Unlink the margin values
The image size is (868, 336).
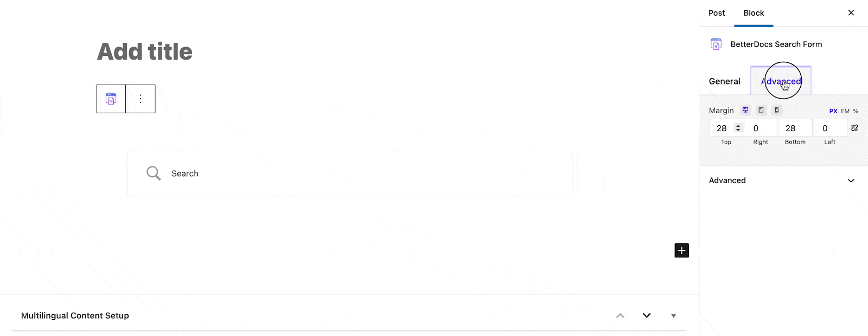point(854,127)
